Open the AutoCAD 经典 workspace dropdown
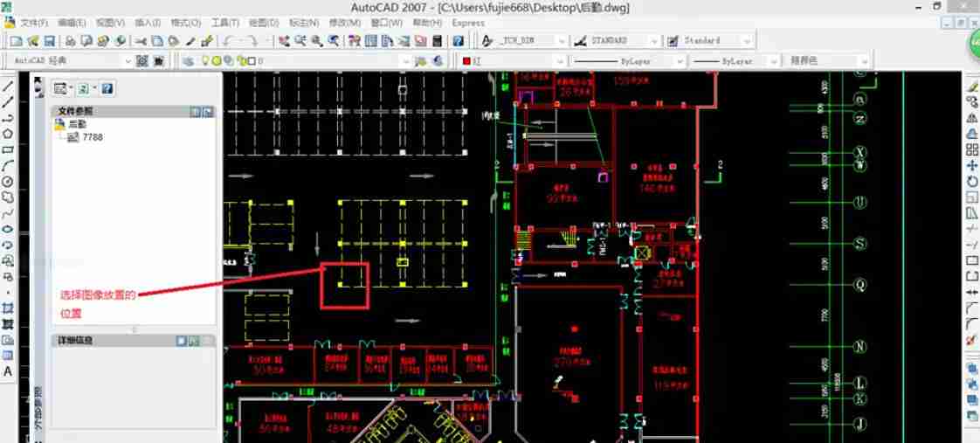 tap(128, 60)
